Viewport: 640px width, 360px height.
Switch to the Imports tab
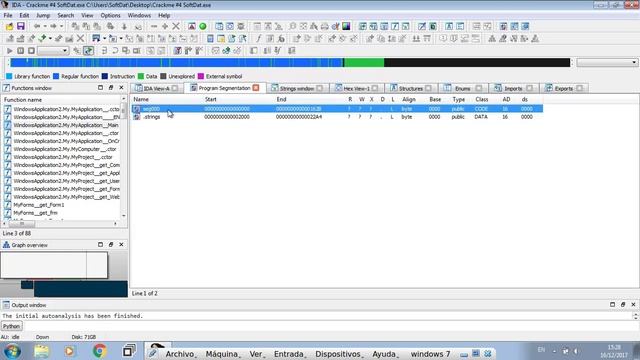coord(513,88)
